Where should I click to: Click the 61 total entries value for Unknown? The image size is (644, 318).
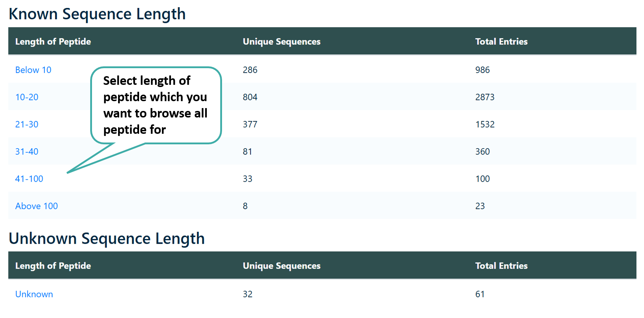pos(480,294)
